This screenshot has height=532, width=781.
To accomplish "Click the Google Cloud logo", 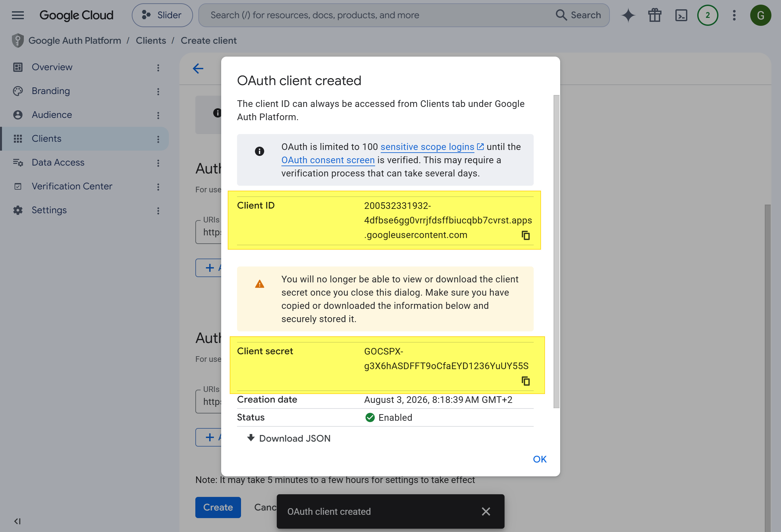I will [x=76, y=15].
